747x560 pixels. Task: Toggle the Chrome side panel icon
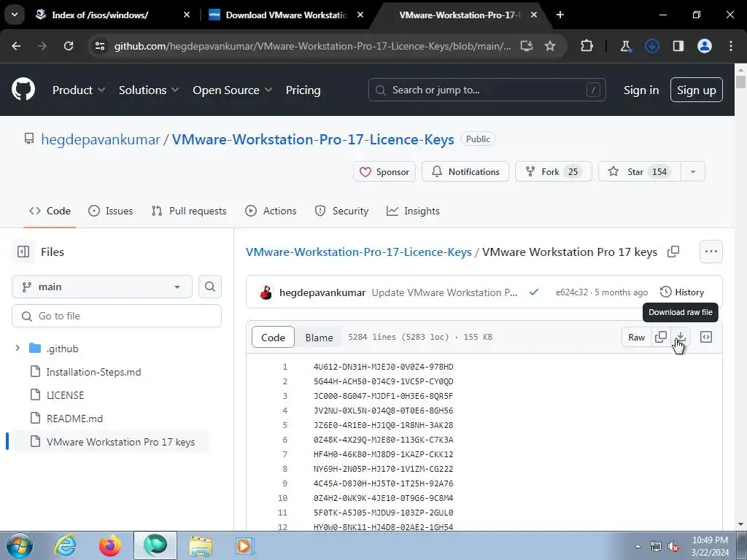pyautogui.click(x=678, y=46)
